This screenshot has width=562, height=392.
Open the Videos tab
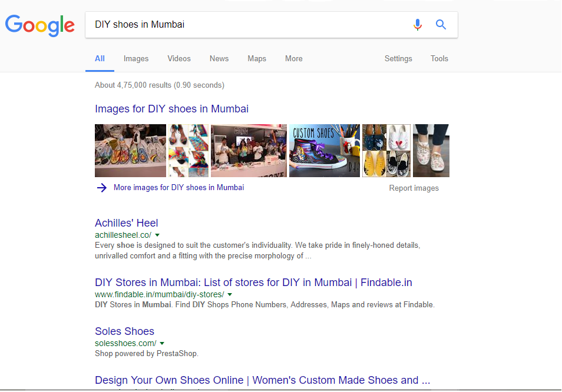pyautogui.click(x=178, y=58)
